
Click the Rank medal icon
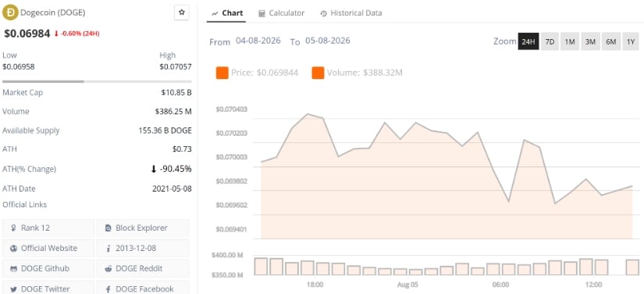coord(13,228)
